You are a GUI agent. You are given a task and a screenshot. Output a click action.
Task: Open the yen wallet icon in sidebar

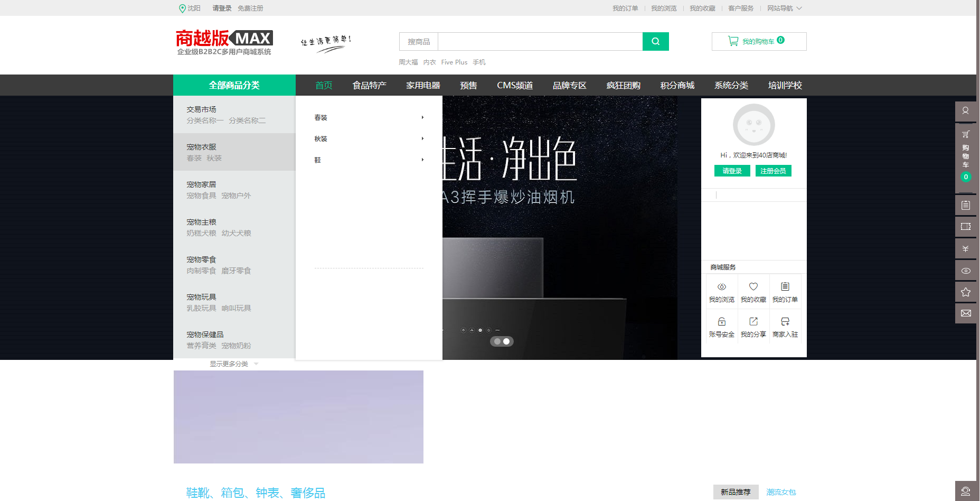click(x=965, y=249)
